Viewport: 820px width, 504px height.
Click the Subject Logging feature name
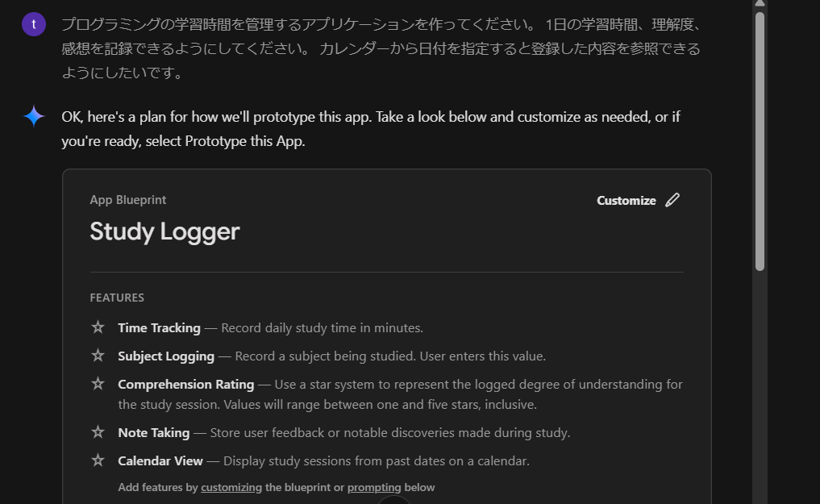pos(166,356)
